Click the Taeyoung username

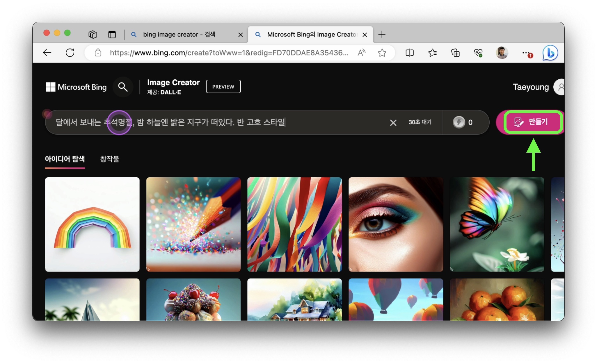pos(531,87)
